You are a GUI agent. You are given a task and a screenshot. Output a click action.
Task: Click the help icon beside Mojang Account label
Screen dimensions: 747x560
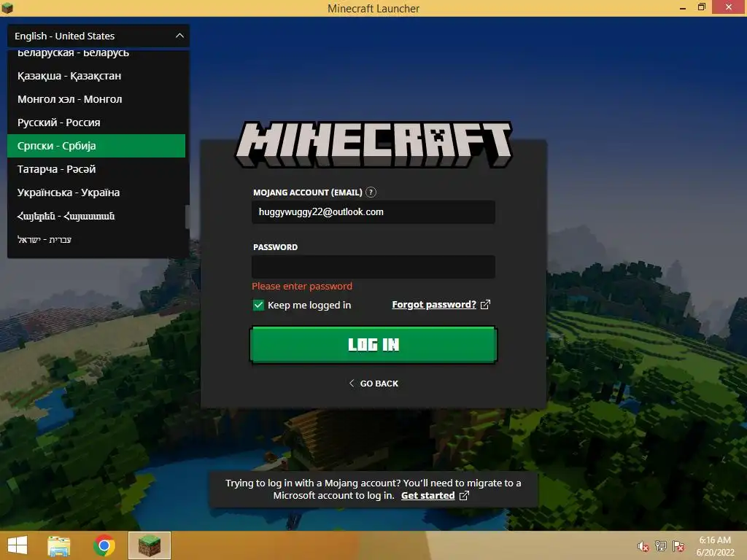click(x=371, y=192)
